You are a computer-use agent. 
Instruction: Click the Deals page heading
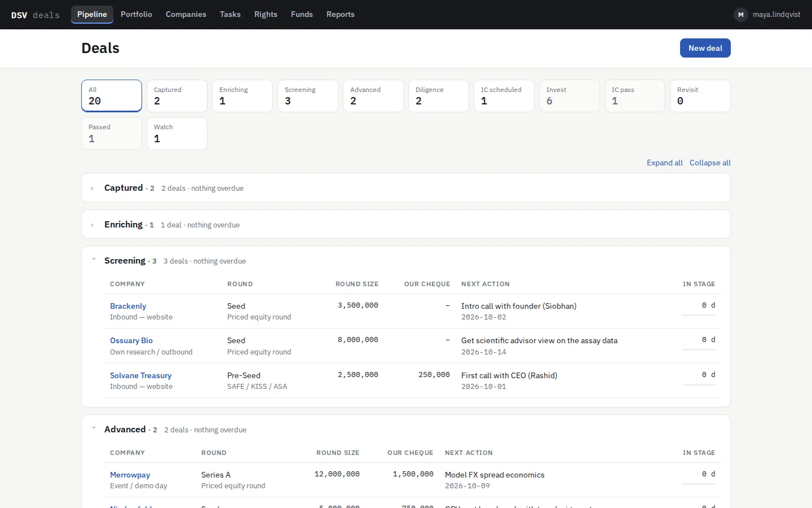point(100,48)
